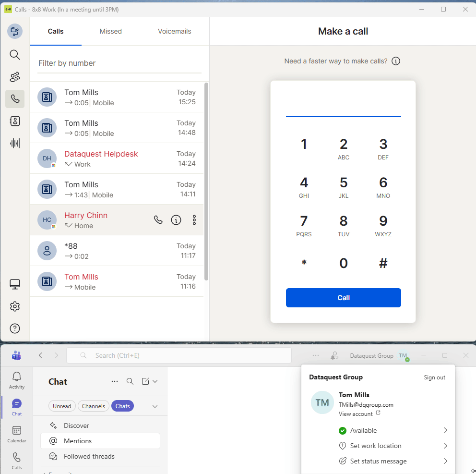
Task: Switch to the Calls tab
Action: 56,31
